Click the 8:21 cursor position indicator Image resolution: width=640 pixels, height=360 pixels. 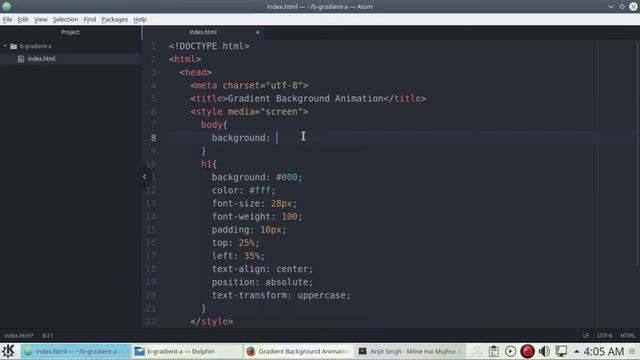[x=48, y=336]
